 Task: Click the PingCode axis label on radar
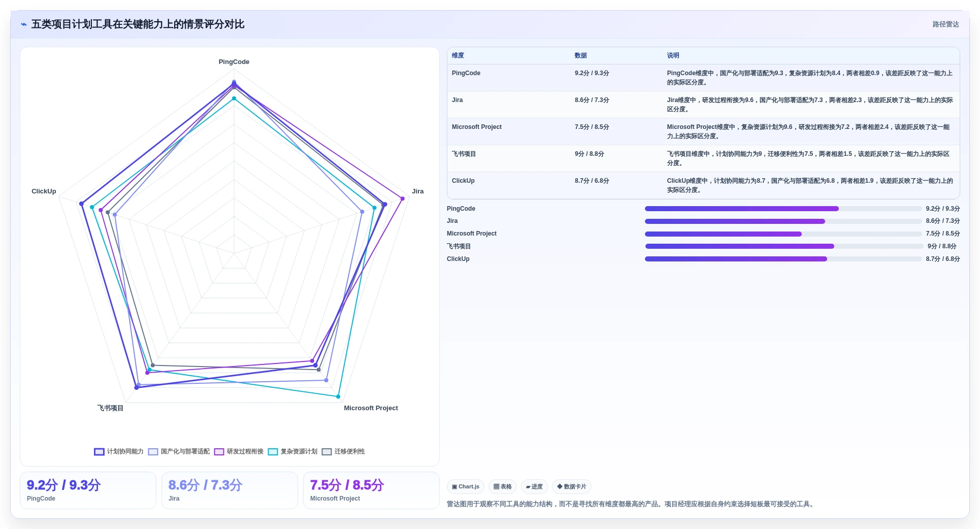[234, 62]
